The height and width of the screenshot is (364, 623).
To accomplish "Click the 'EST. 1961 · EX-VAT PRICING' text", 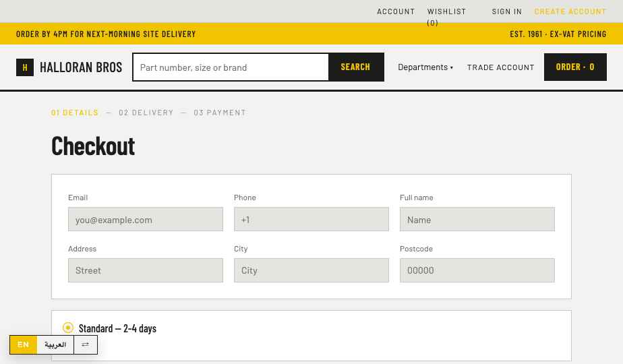I will coord(558,34).
